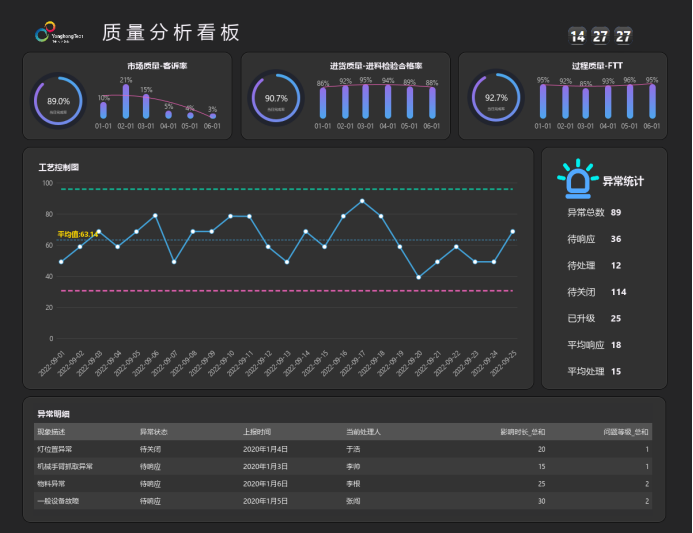Click the 影响时长_总和 column header

523,432
